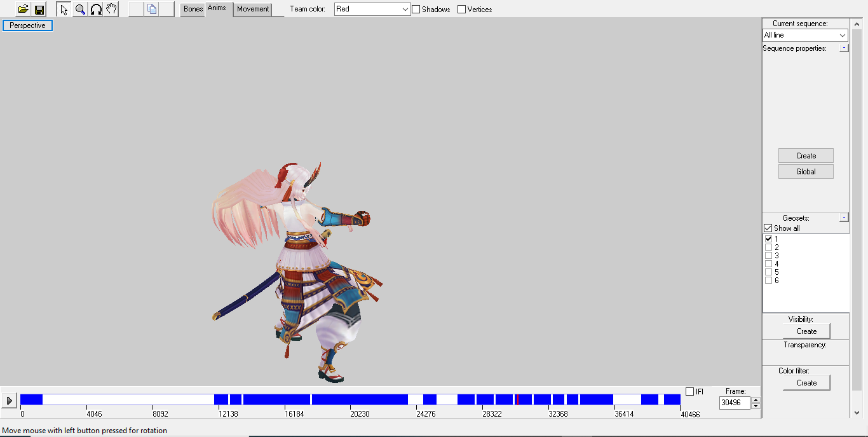Click Create in the sequence panel
This screenshot has height=437, width=868.
(806, 156)
